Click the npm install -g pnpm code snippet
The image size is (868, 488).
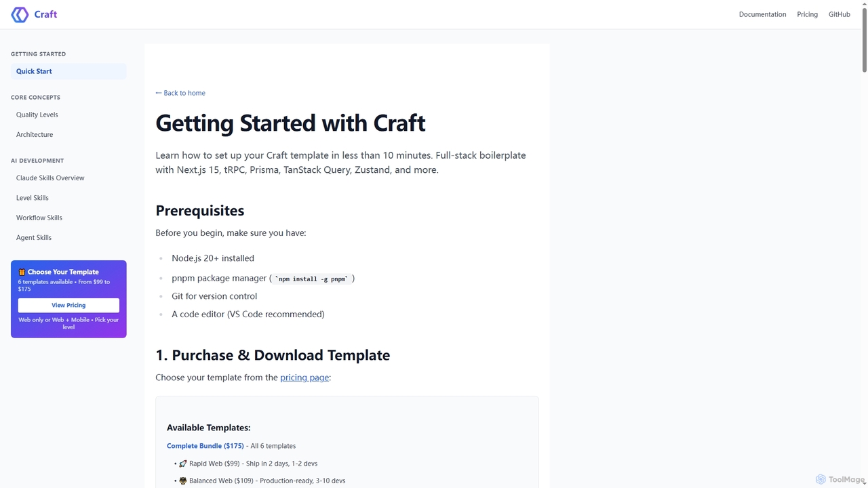(312, 279)
